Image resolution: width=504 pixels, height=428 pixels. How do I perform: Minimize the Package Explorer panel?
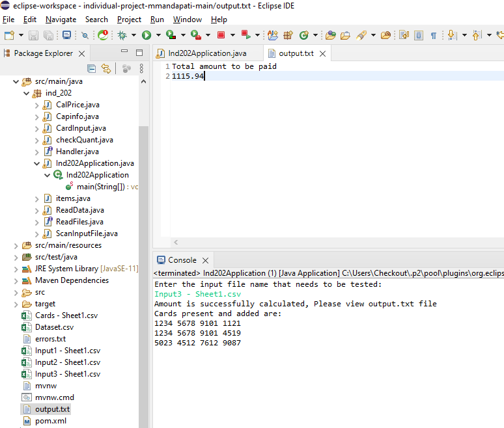click(x=124, y=51)
